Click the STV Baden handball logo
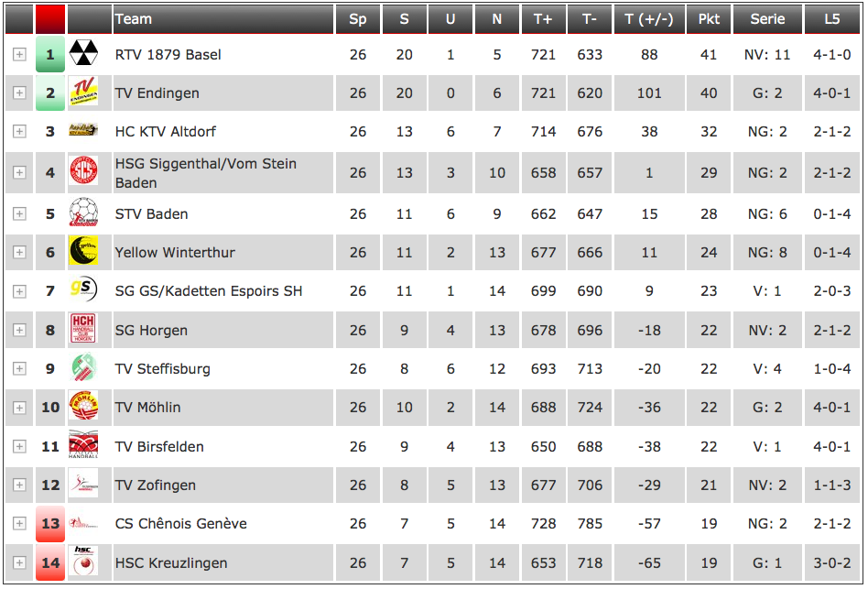This screenshot has width=868, height=589. point(83,213)
